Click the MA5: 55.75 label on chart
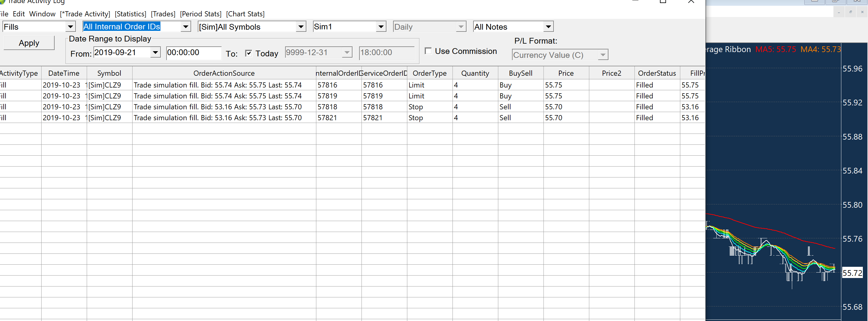The height and width of the screenshot is (321, 868). tap(775, 49)
